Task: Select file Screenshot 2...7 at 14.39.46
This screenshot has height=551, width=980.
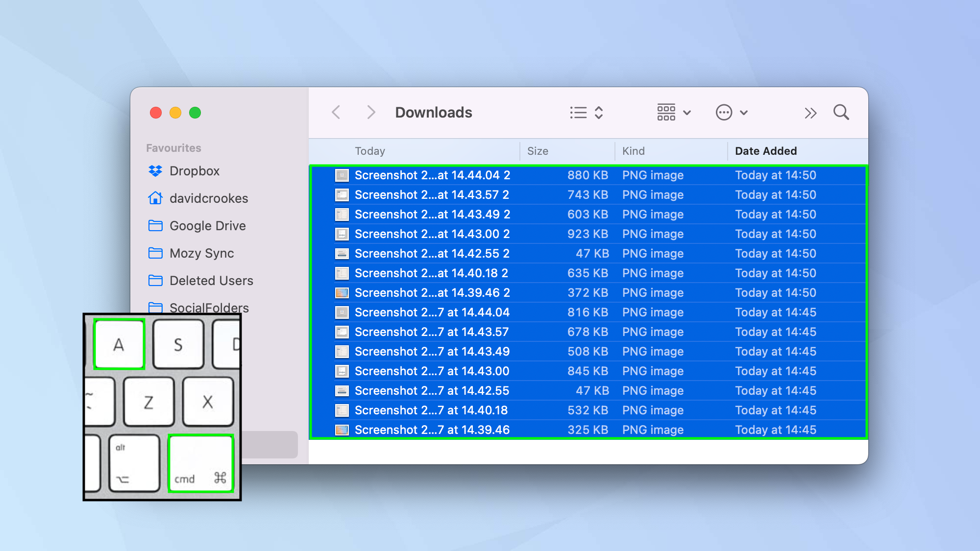Action: tap(588, 430)
